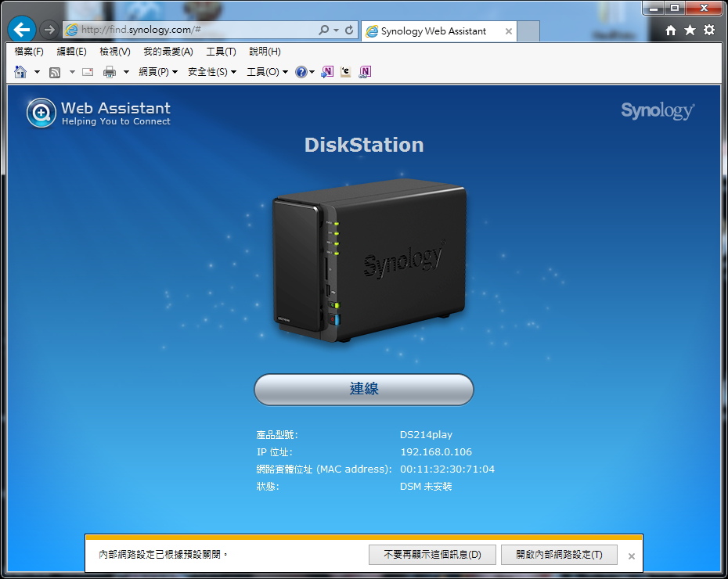Go back using the browser Back arrow
The height and width of the screenshot is (579, 728).
pos(22,30)
